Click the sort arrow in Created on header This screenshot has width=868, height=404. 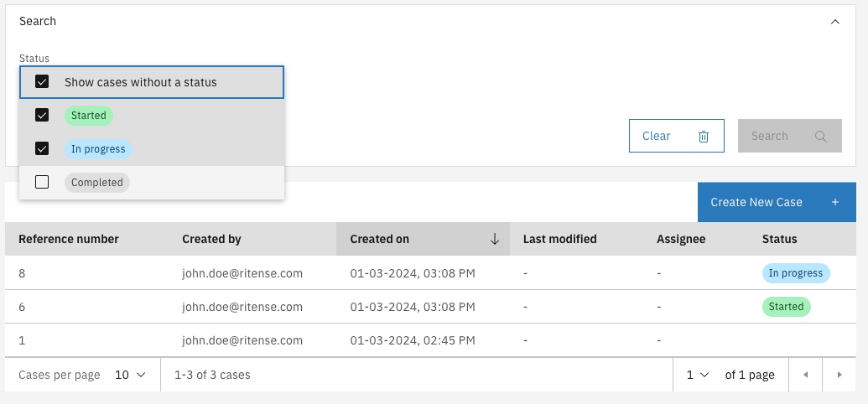click(494, 239)
